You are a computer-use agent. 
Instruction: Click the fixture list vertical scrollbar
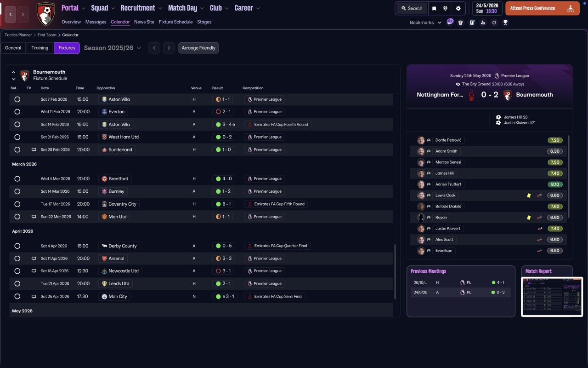tap(395, 272)
